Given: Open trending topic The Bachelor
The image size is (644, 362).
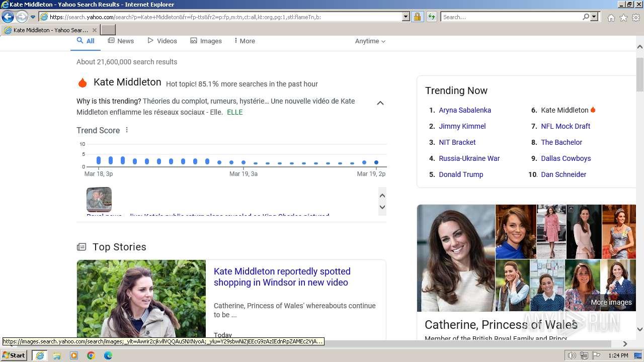Looking at the screenshot, I should (x=561, y=142).
